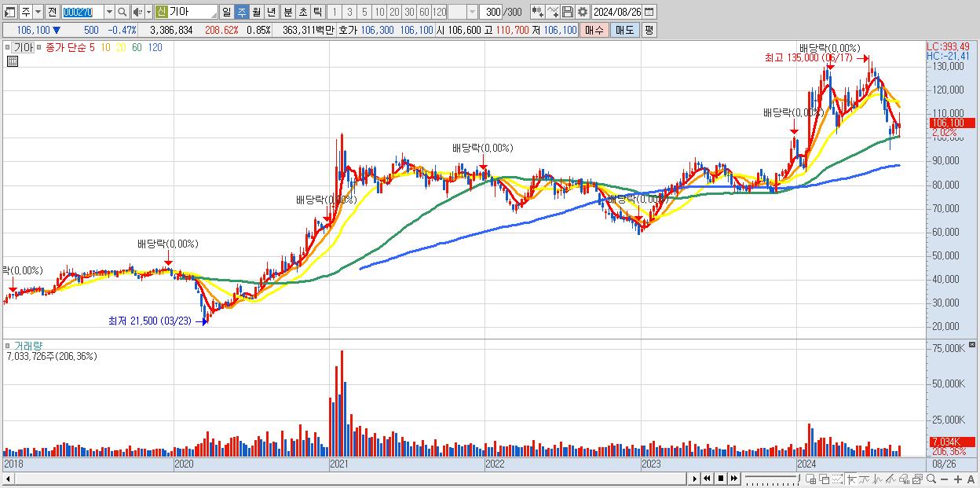Click the grid window icon in bottom toolbar
Screen dimensions: 980x488
coord(811,479)
